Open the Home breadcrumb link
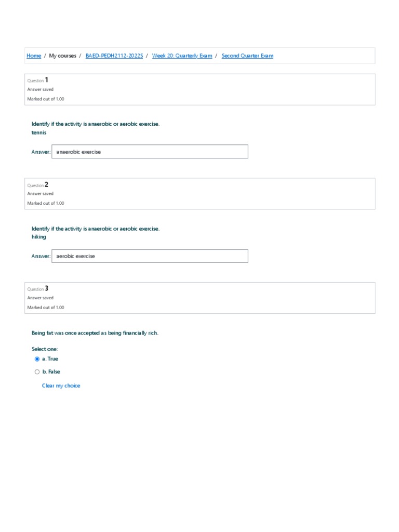The width and height of the screenshot is (399, 532). click(34, 56)
